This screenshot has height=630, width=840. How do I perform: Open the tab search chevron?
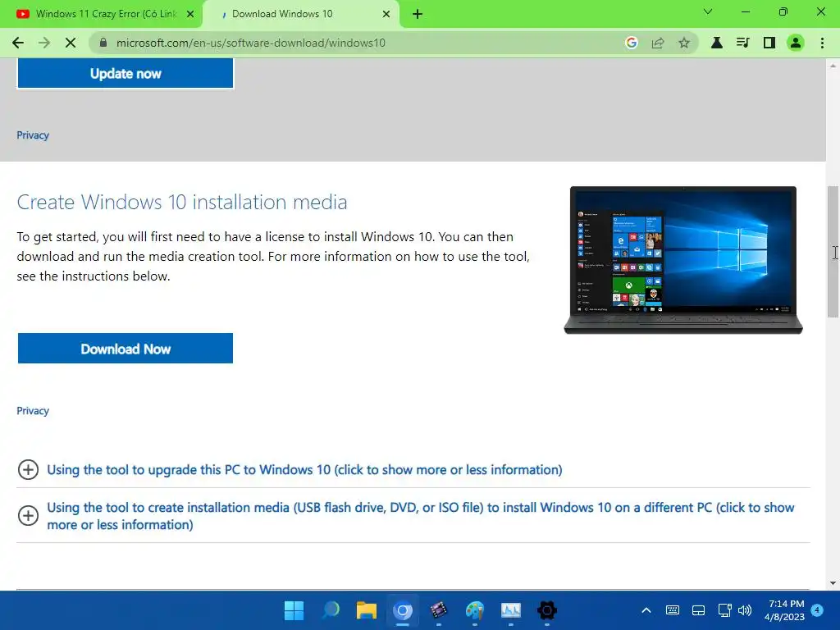708,11
